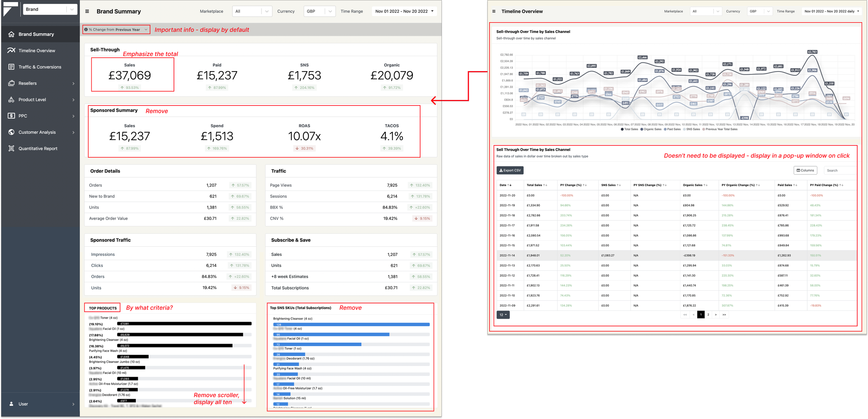Click the Brand Summary home icon
The image size is (868, 419).
click(11, 34)
